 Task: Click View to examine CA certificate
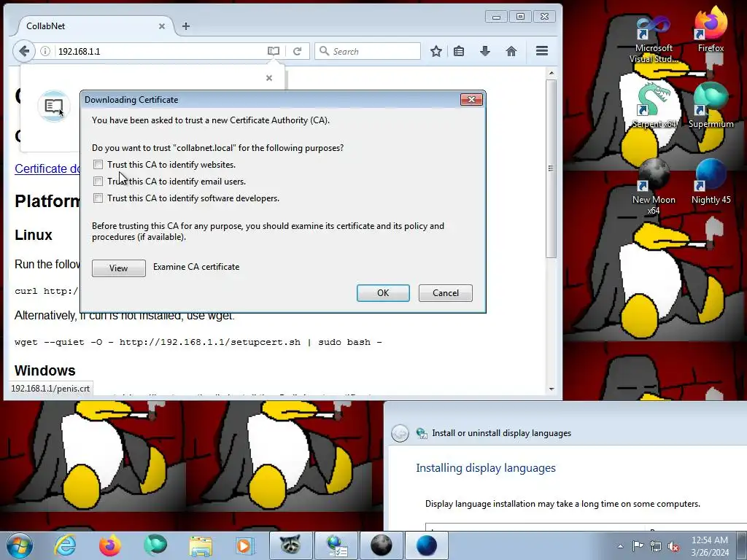pos(119,268)
